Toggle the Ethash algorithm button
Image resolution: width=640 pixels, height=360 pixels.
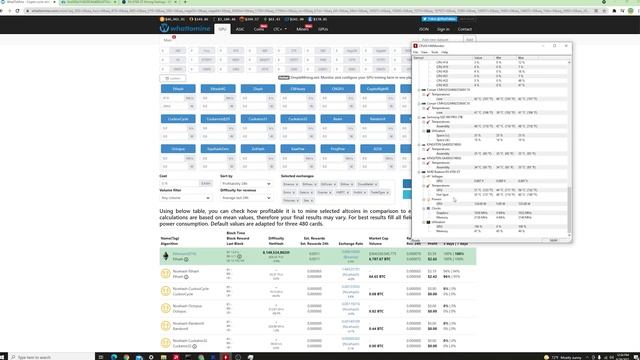click(178, 89)
